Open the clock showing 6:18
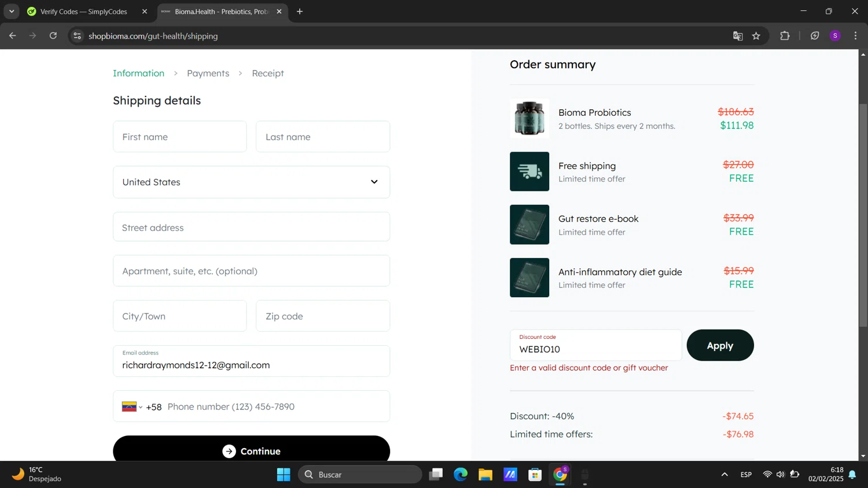Screen dimensions: 868x488 [x=826, y=475]
